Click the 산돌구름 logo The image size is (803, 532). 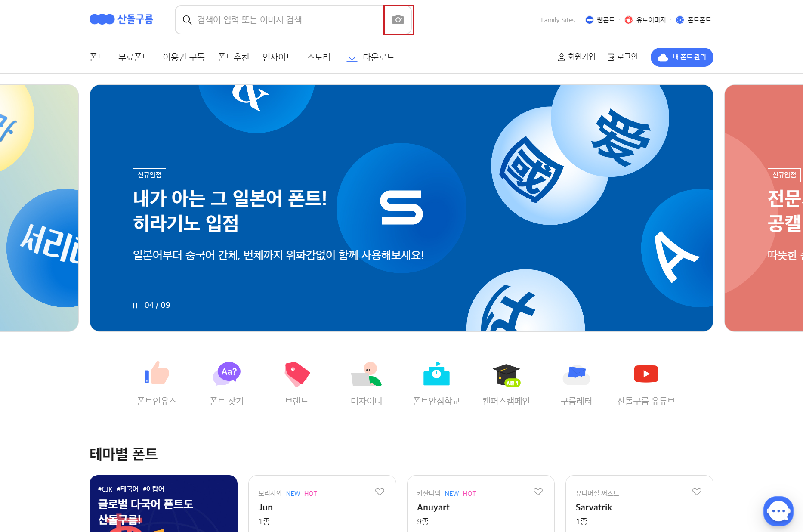coord(121,19)
